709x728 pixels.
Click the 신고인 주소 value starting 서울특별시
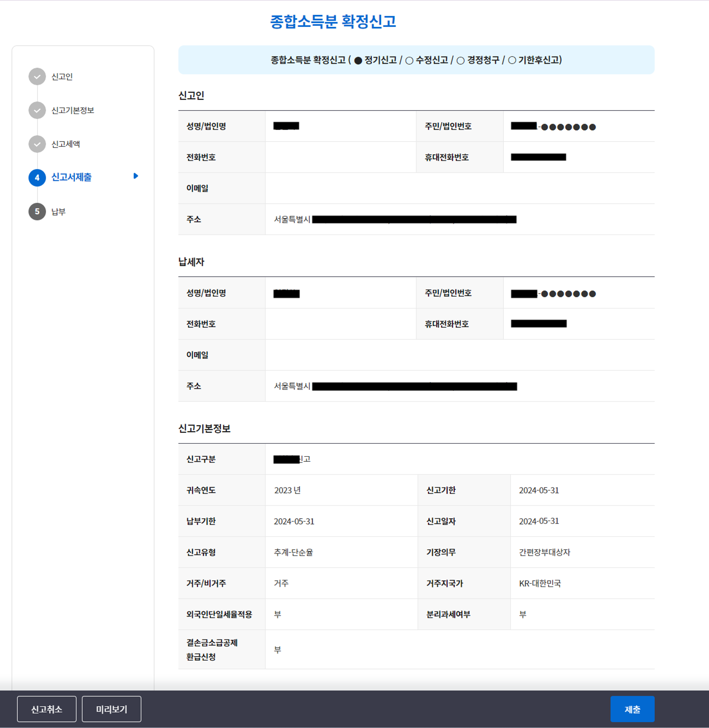coord(395,219)
